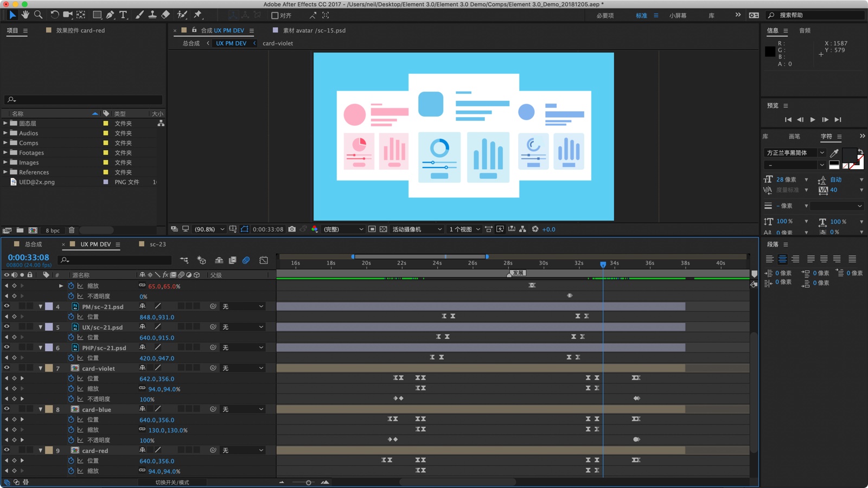Open the viewer zoom level dropdown (90.8%)
Image resolution: width=868 pixels, height=488 pixels.
coord(209,229)
